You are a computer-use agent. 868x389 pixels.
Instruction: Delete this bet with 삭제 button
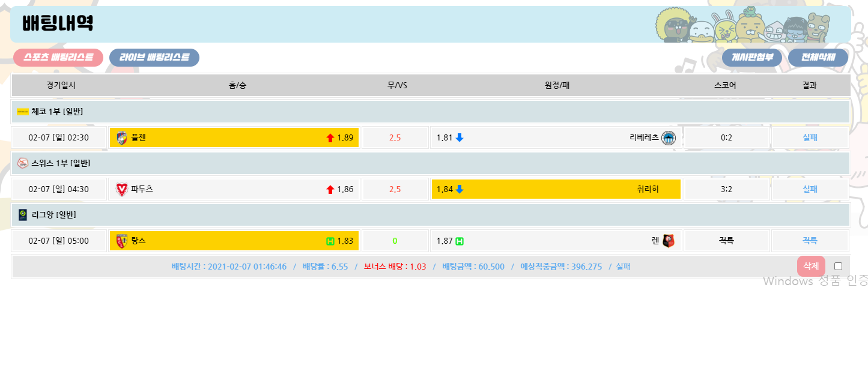[x=811, y=267]
